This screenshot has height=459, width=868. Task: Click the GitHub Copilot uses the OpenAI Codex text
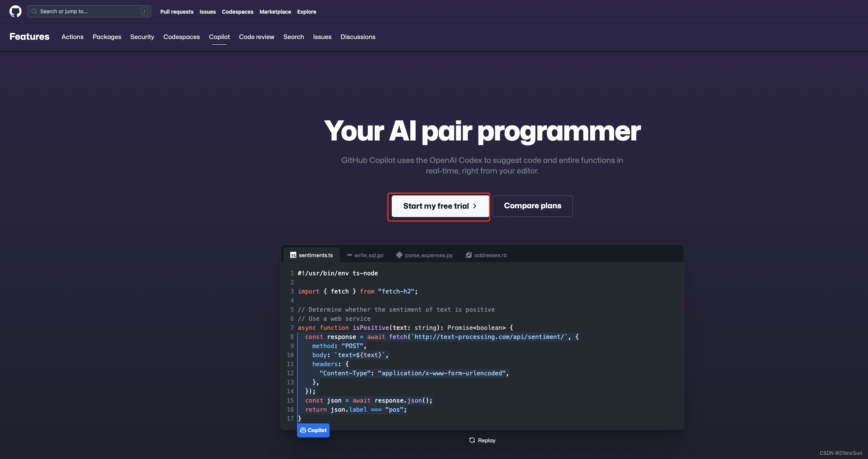point(482,165)
